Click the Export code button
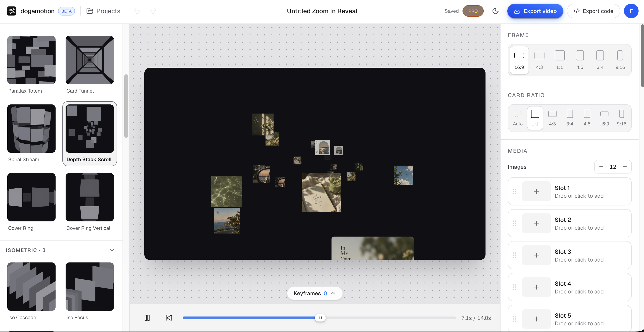644x332 pixels. click(593, 11)
